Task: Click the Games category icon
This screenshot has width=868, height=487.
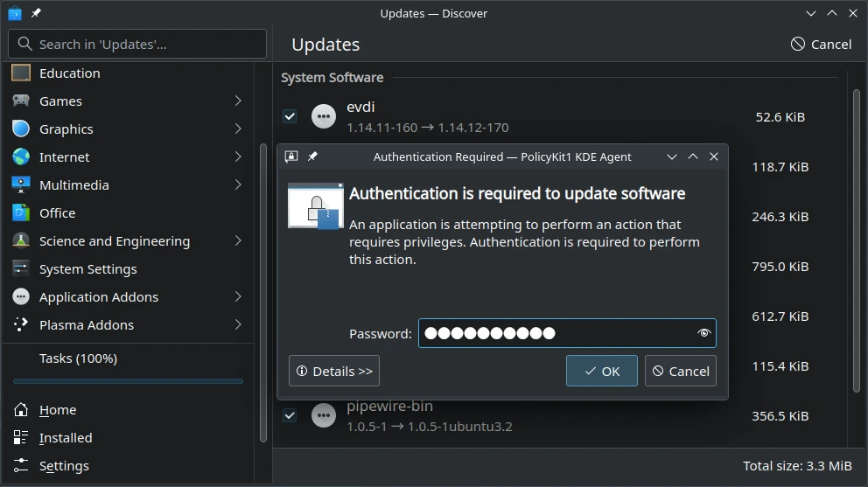Action: click(x=21, y=101)
